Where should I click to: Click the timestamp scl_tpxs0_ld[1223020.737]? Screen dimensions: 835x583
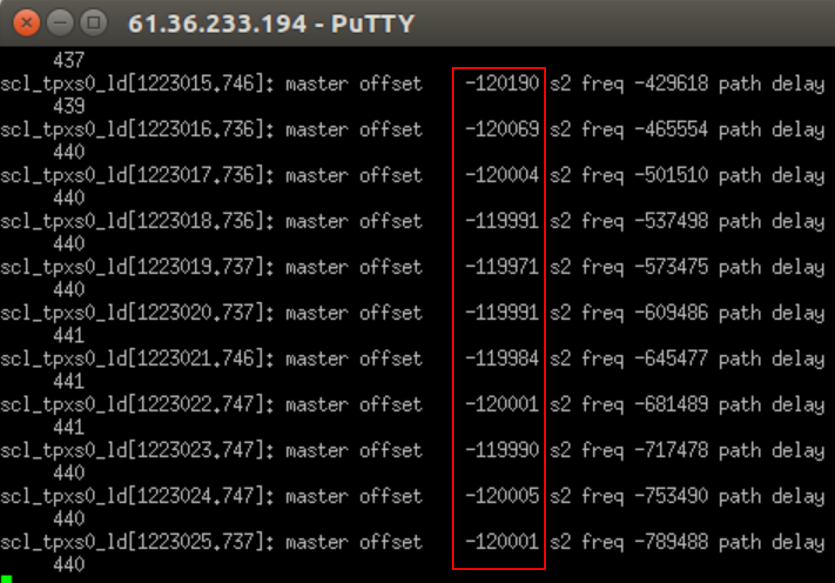137,313
